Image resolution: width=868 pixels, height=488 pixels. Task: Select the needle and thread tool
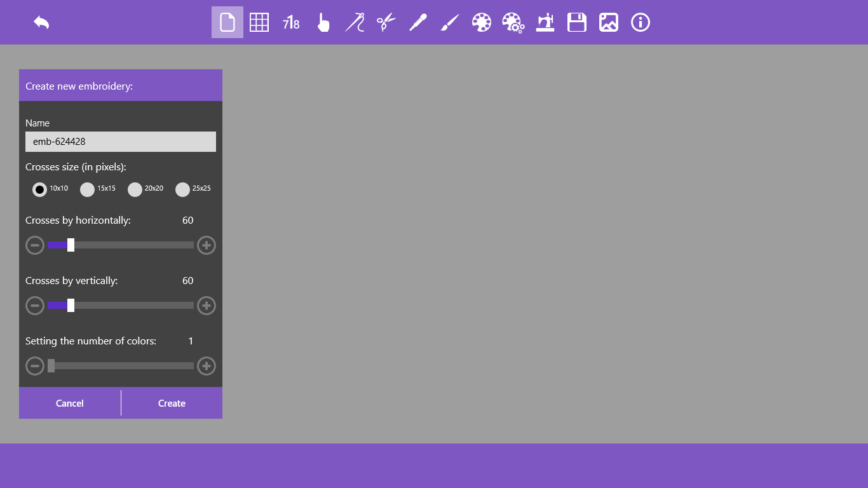(355, 22)
